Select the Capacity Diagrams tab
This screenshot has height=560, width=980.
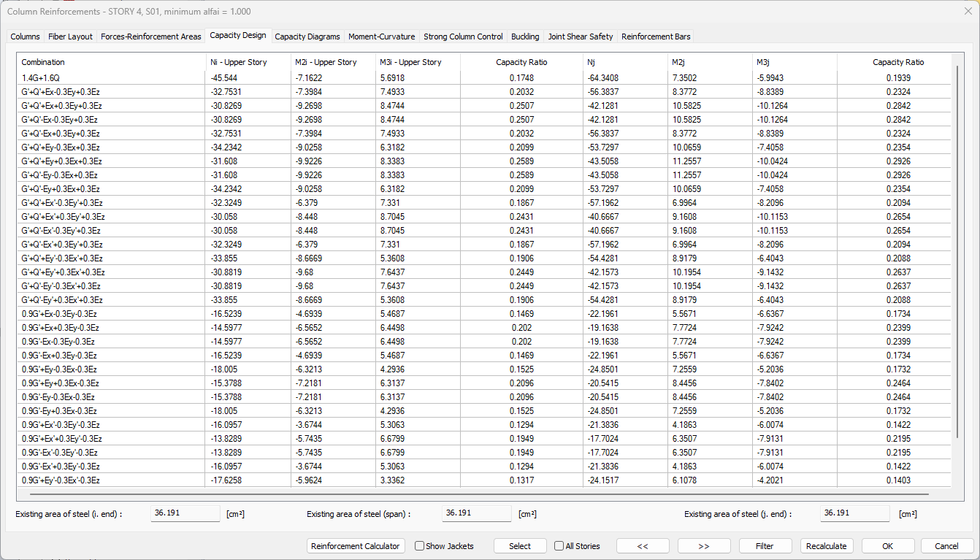tap(307, 37)
